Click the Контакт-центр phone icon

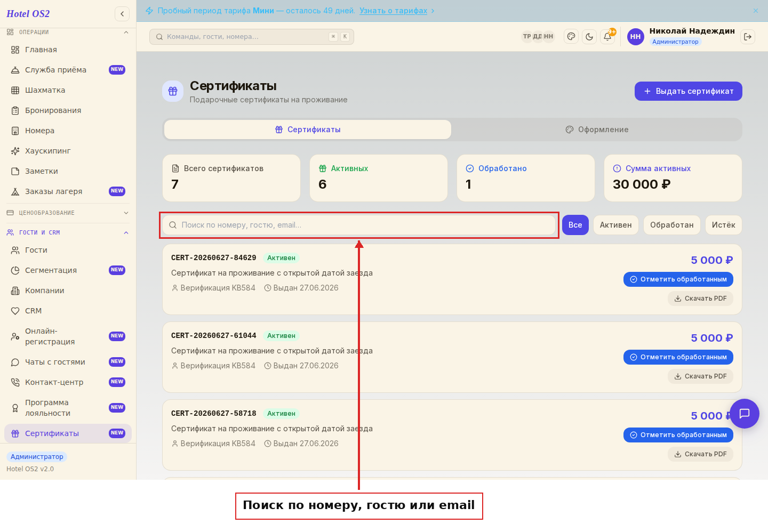point(15,382)
